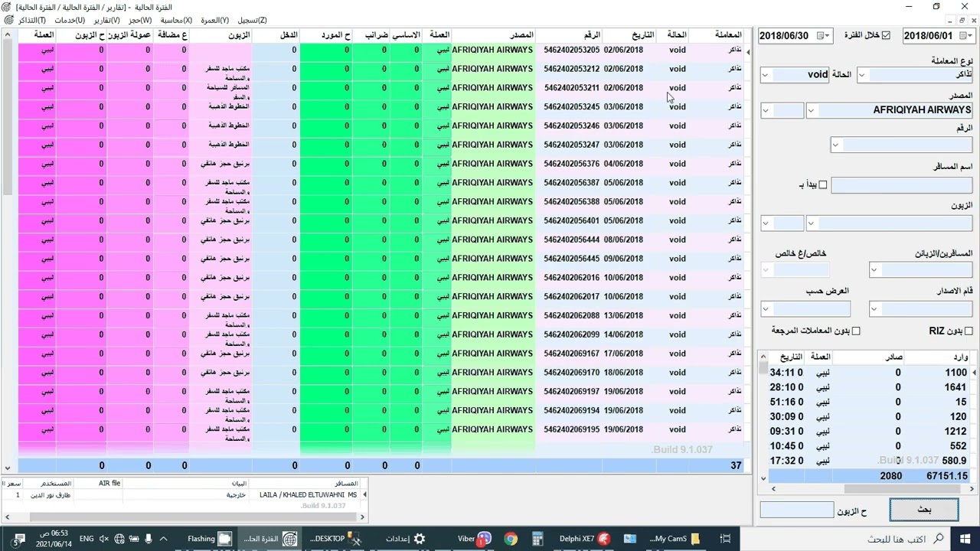980x551 pixels.
Task: Click the Task View taskbar icon
Action: click(725, 539)
